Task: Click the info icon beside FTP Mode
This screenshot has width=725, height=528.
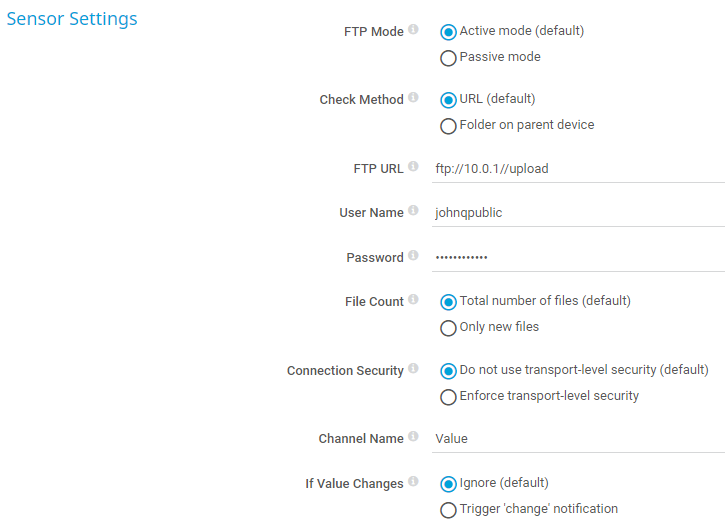Action: pos(414,30)
